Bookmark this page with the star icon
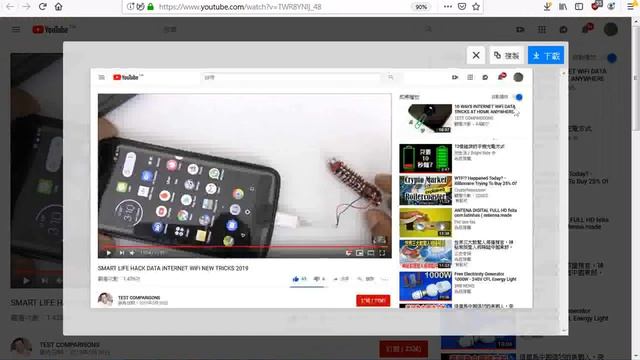 pos(476,7)
